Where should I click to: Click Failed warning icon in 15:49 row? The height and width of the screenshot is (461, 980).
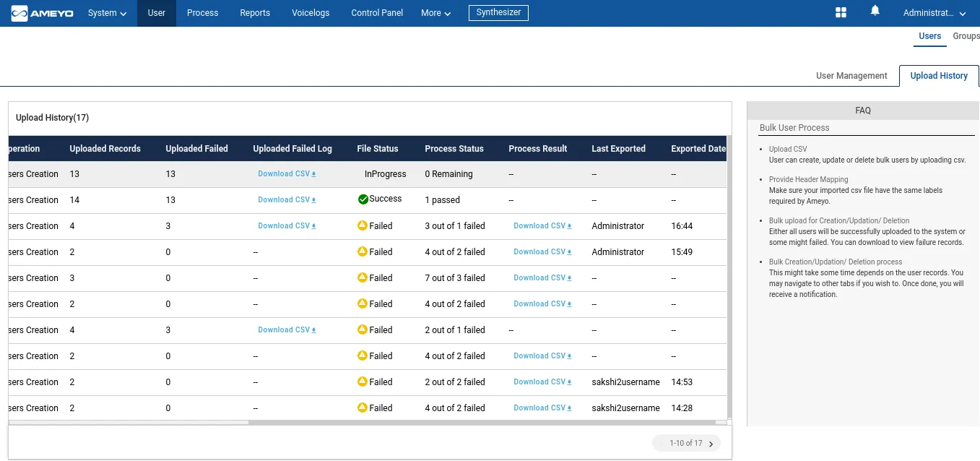pyautogui.click(x=363, y=251)
